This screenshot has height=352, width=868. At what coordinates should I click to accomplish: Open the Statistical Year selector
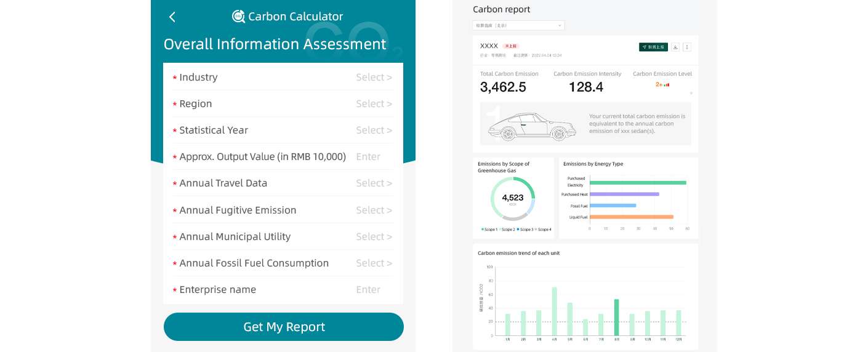[x=283, y=130]
